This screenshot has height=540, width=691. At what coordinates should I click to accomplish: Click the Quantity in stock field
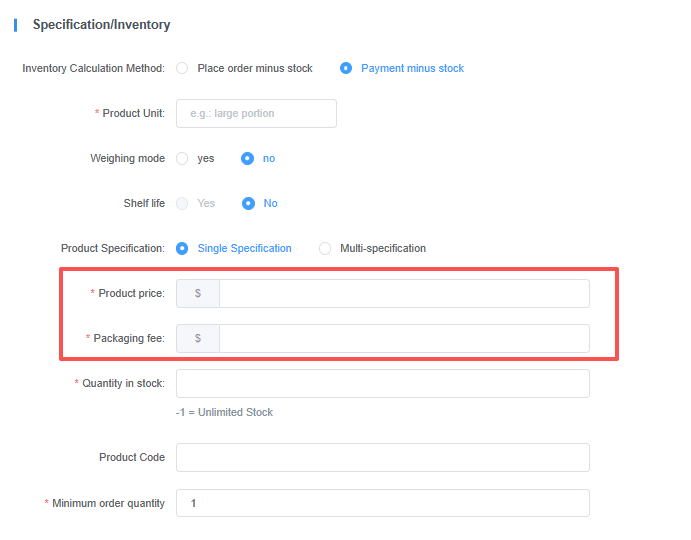click(382, 384)
